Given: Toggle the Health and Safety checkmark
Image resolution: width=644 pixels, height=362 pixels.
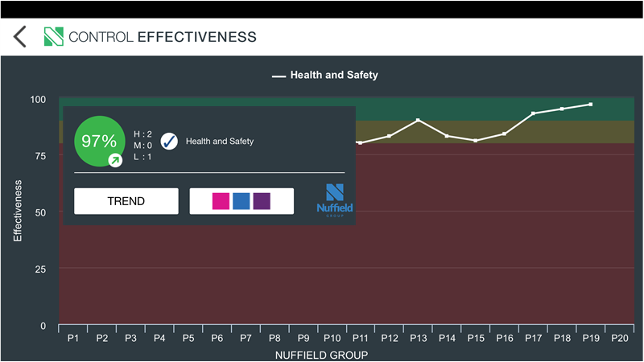Looking at the screenshot, I should [x=169, y=142].
